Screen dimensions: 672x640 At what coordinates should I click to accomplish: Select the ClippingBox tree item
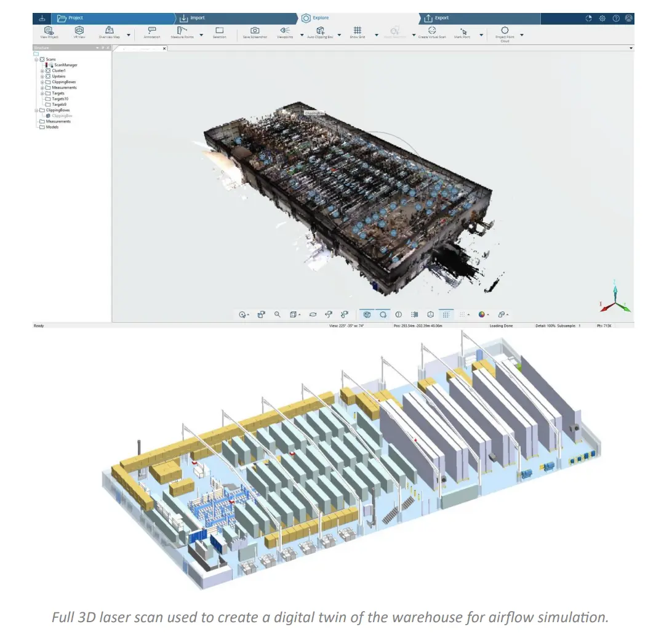(62, 115)
